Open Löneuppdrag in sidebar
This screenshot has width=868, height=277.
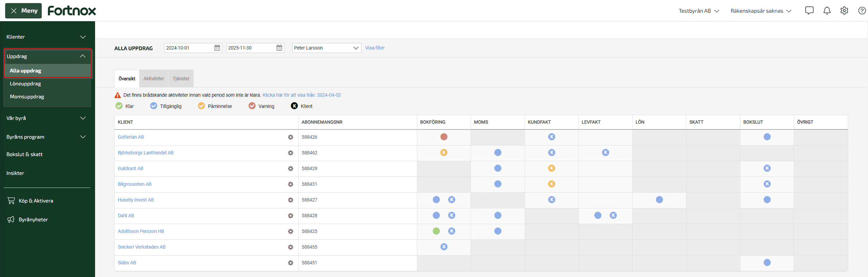[47, 84]
